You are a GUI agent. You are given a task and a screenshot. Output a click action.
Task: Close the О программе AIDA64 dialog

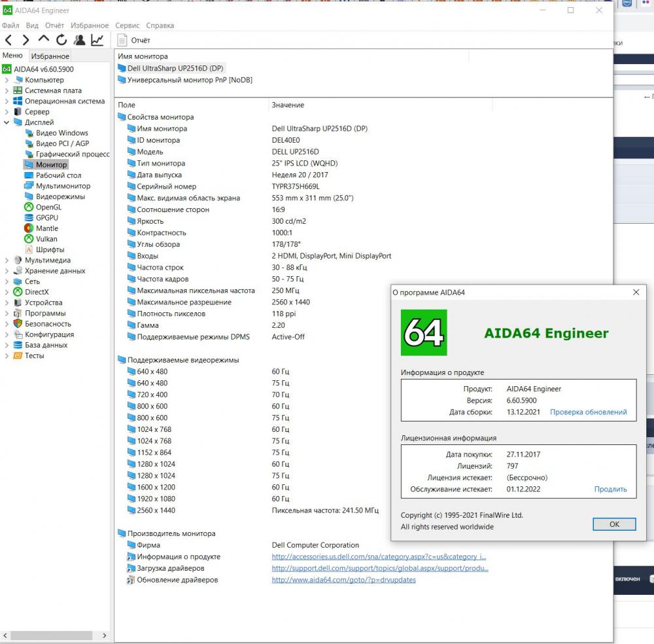tap(636, 292)
